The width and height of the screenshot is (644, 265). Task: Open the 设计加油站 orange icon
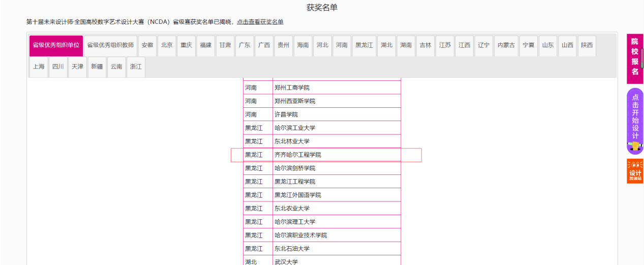(635, 171)
